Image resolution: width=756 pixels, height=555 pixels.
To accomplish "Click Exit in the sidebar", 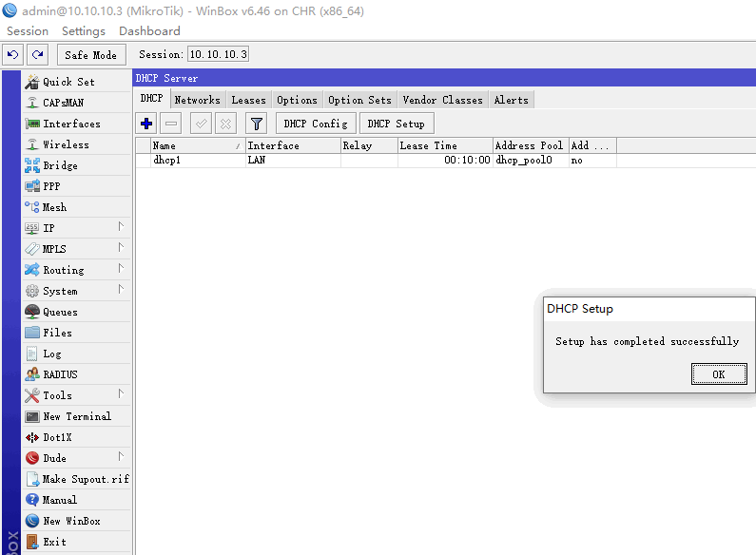I will tap(77, 542).
